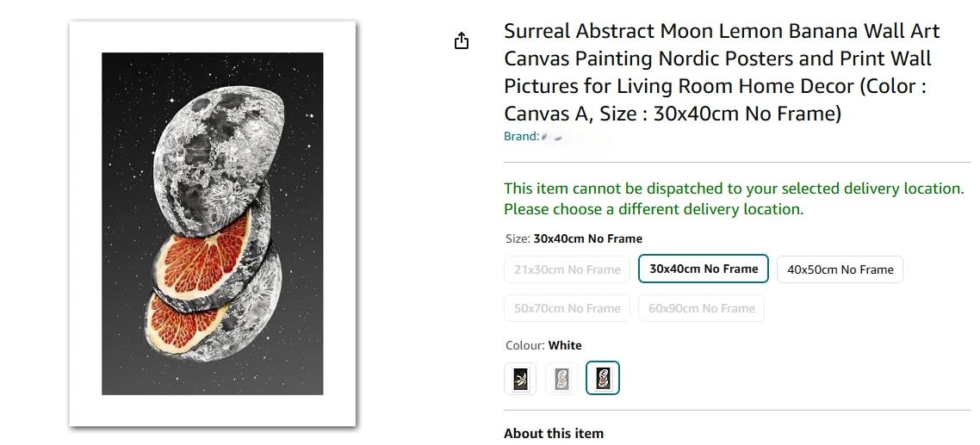Screen dimensions: 980x445
Task: Choose the faded grey lemon colour swatch
Action: pos(561,378)
